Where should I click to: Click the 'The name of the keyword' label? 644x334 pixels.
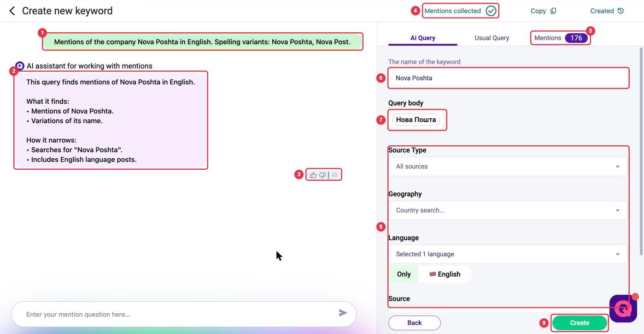(x=424, y=62)
